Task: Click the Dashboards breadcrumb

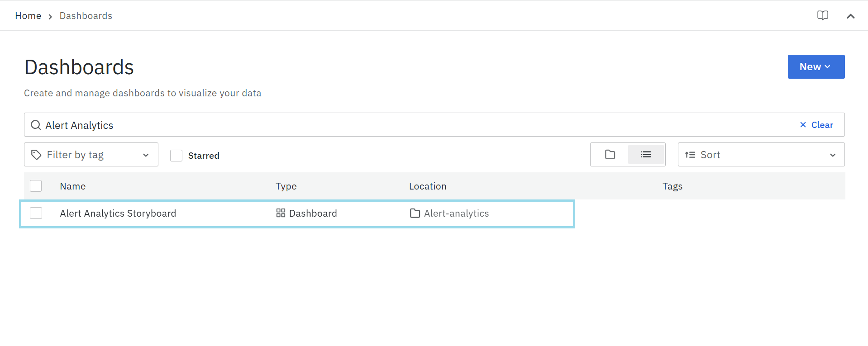Action: coord(86,16)
